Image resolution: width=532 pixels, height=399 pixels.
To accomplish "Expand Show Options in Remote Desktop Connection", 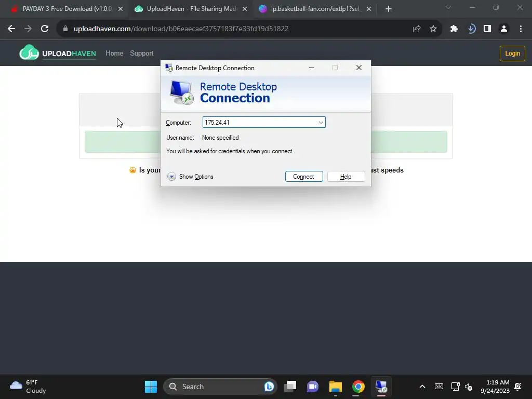I will tap(190, 177).
